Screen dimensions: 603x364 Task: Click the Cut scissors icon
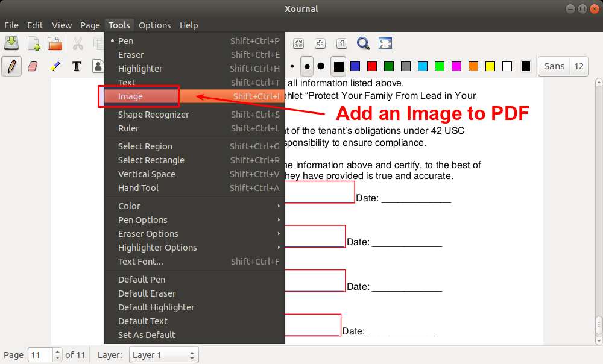click(78, 43)
